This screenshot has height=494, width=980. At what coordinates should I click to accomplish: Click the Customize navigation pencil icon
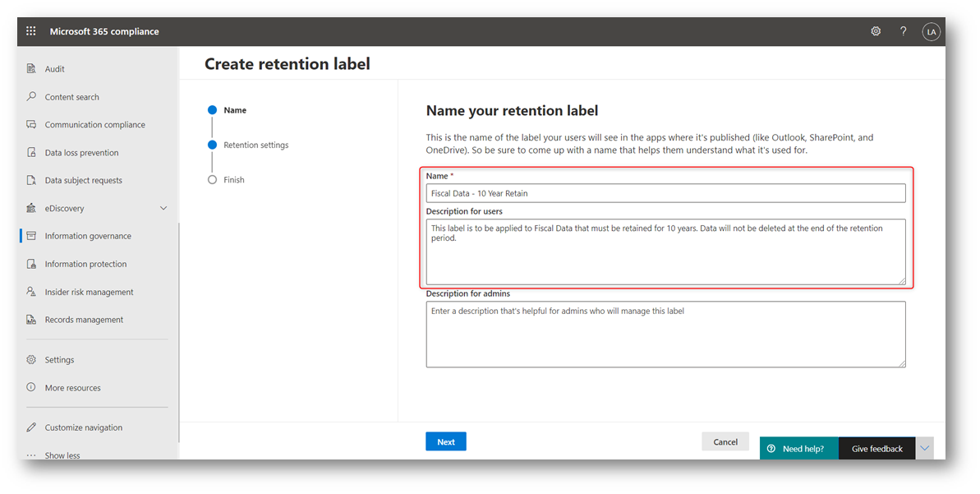click(x=31, y=427)
